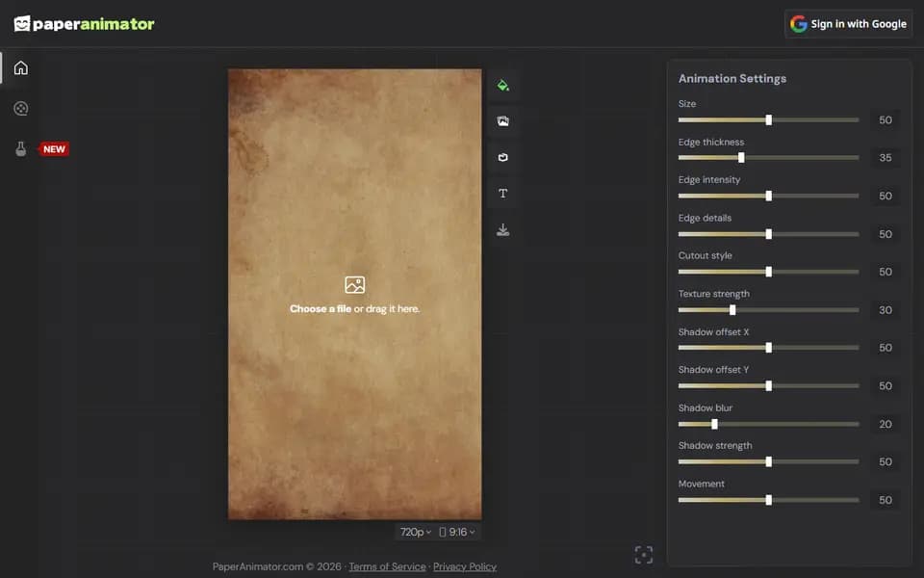Click the Texture strength value 30
The height and width of the screenshot is (578, 924).
tap(885, 309)
